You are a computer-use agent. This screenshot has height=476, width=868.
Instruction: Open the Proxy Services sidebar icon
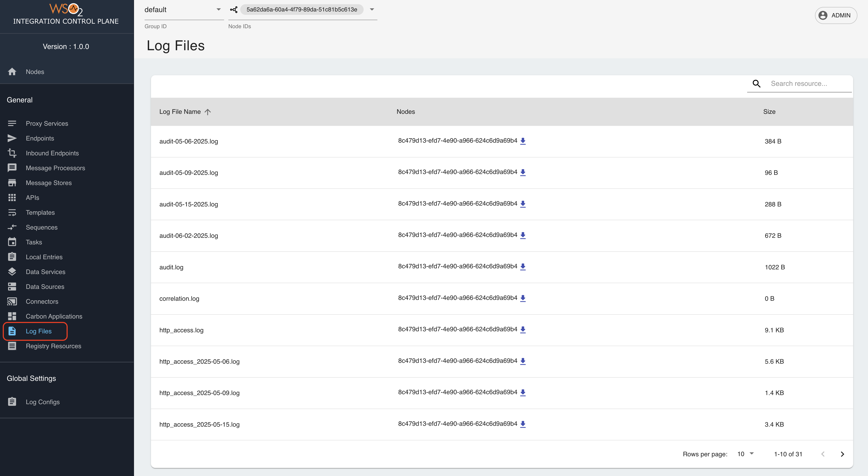[12, 123]
